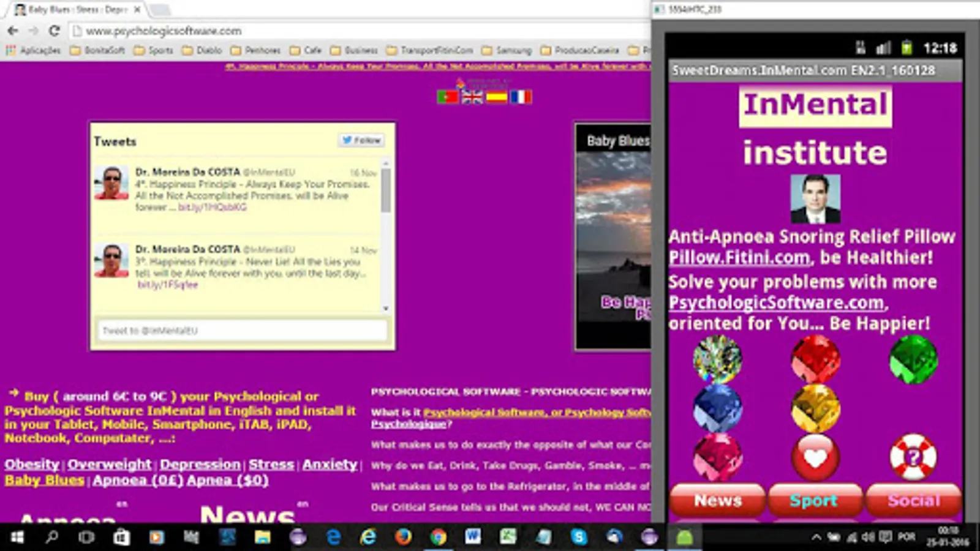Launch the Windows Store from taskbar
Viewport: 980px width, 551px height.
[x=121, y=538]
